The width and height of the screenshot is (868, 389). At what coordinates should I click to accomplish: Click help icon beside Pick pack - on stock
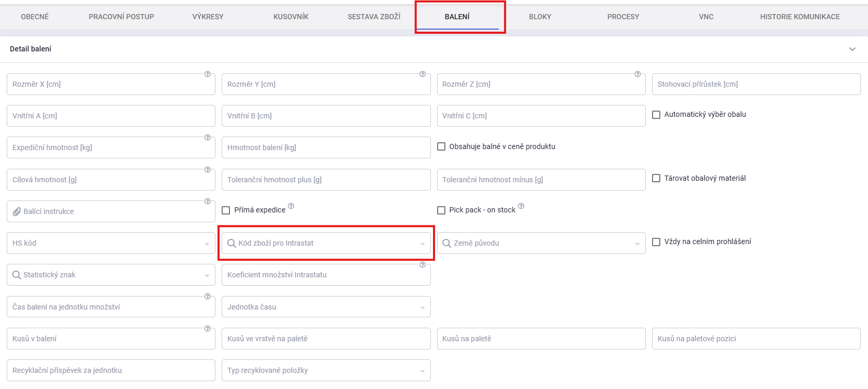coord(521,206)
